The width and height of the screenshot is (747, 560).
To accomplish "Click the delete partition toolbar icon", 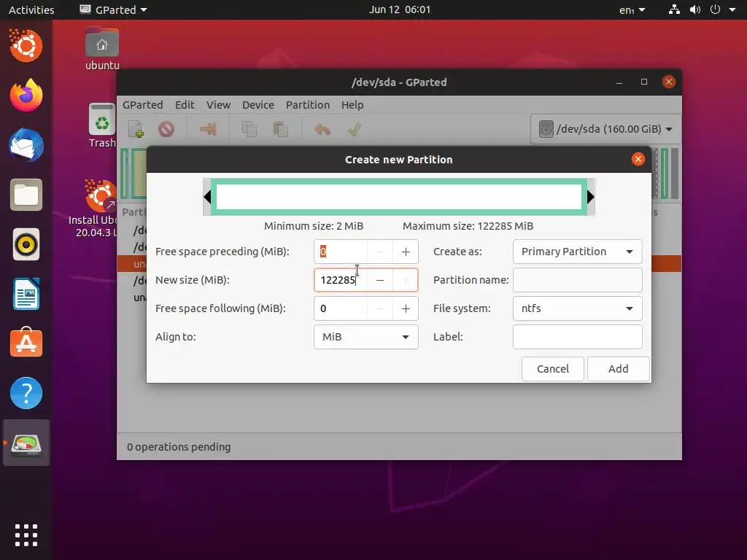I will [166, 129].
